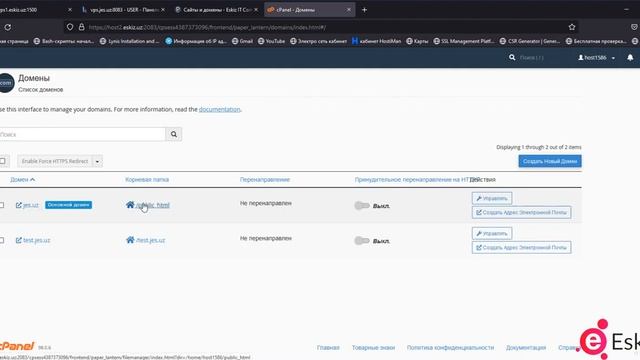
Task: Click the tracking protection shield icon
Action: tap(70, 27)
